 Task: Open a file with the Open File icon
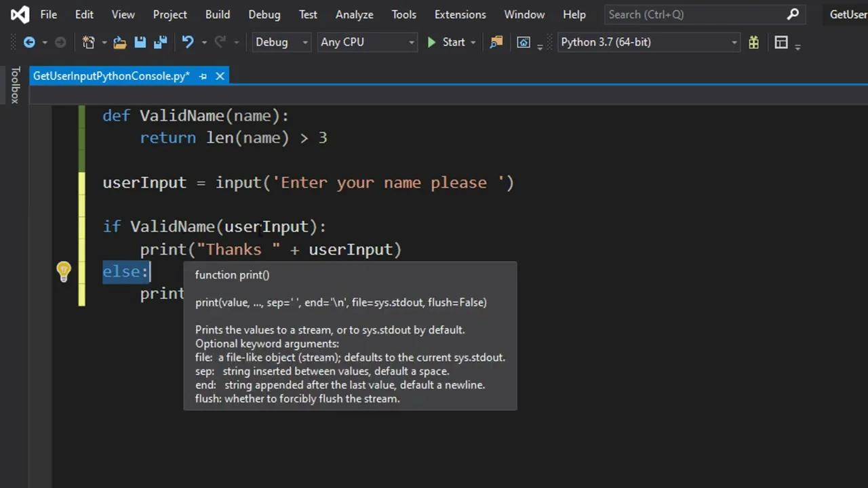[119, 42]
